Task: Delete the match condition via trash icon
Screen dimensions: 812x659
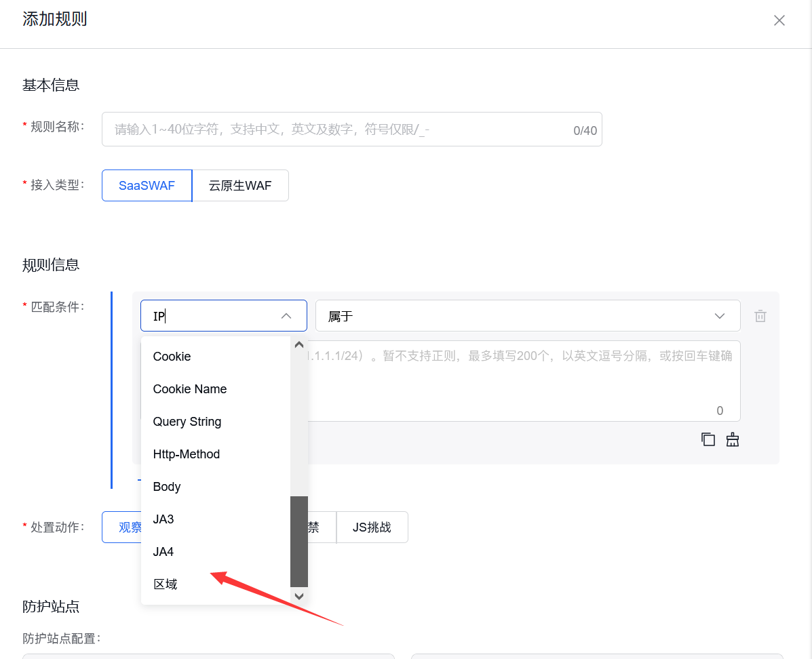Action: click(x=760, y=315)
